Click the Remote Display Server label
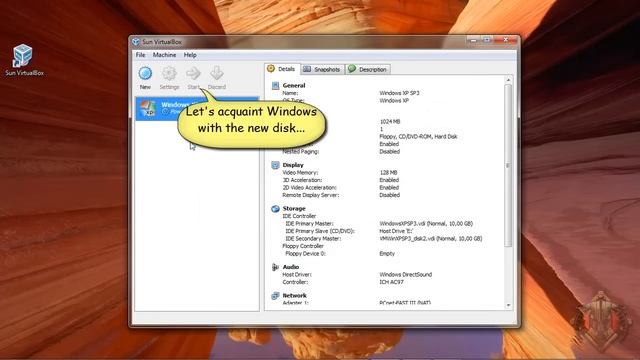This screenshot has width=640, height=360. click(x=311, y=195)
